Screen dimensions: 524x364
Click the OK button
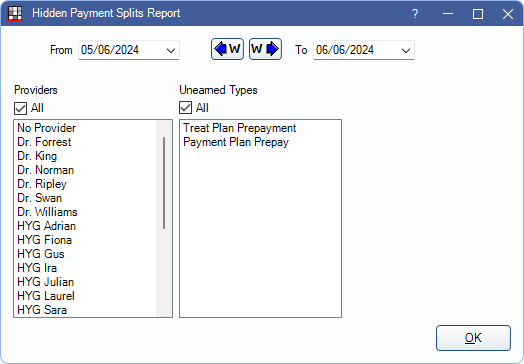pos(473,338)
